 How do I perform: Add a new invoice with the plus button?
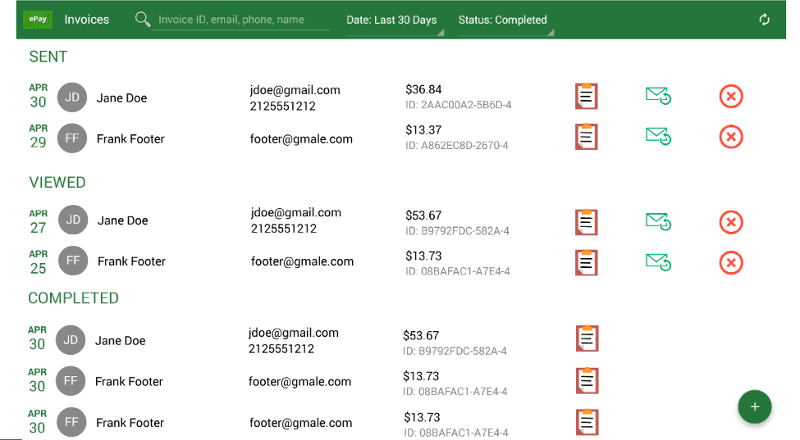tap(755, 406)
